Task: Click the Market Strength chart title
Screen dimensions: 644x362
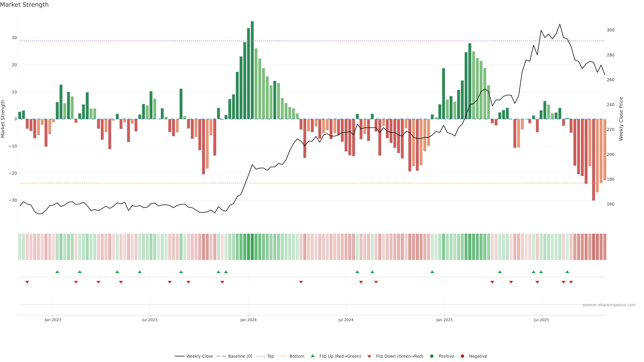Action: tap(24, 5)
